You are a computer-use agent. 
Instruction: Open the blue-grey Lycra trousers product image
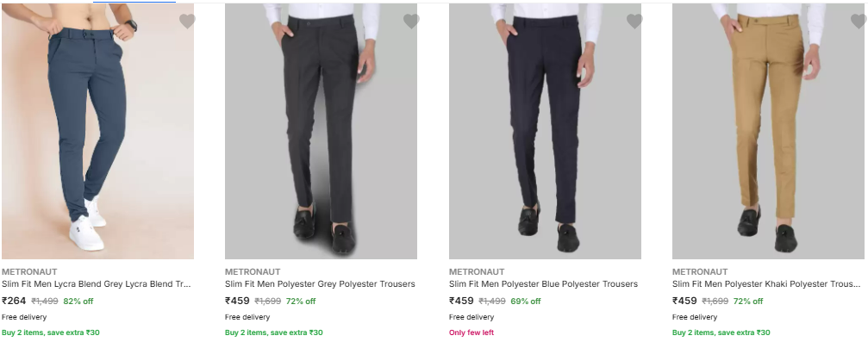click(x=97, y=131)
